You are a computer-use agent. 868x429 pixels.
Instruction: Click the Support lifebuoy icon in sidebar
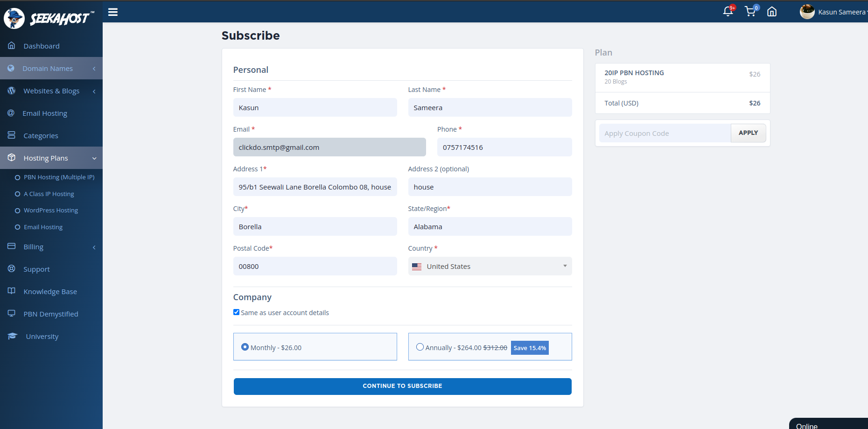[x=12, y=269]
